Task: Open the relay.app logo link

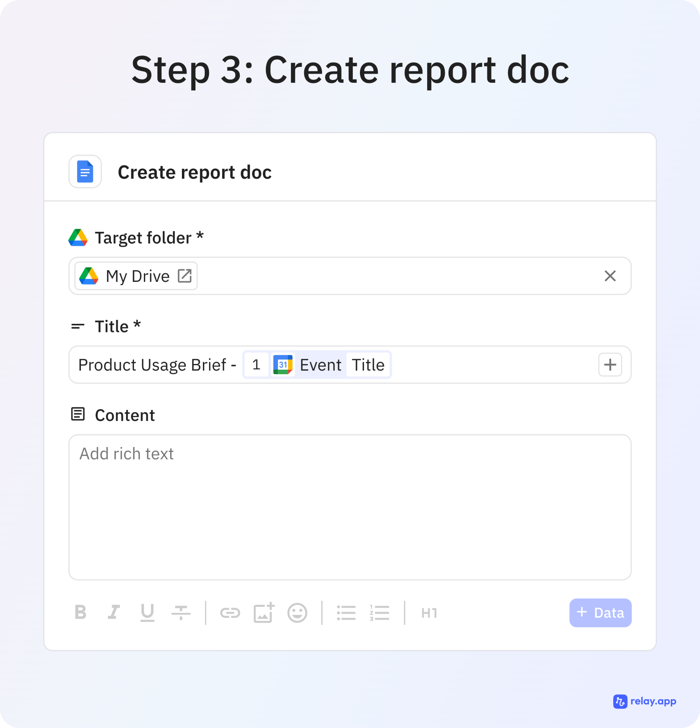Action: coord(644,701)
